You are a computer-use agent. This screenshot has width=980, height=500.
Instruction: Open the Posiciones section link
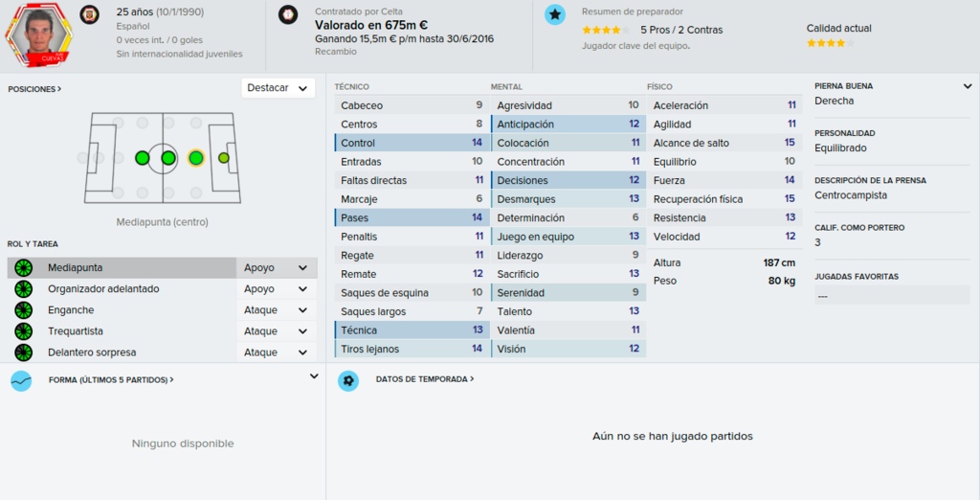coord(34,89)
